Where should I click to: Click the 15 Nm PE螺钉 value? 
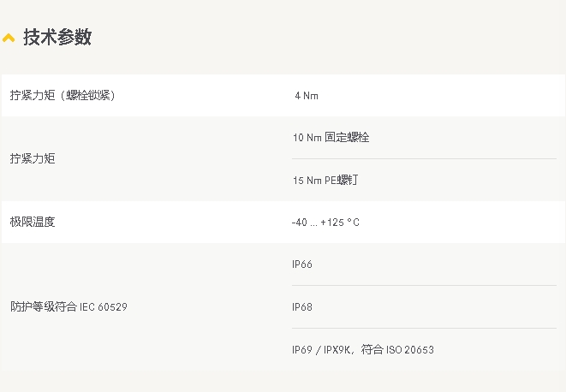[325, 180]
